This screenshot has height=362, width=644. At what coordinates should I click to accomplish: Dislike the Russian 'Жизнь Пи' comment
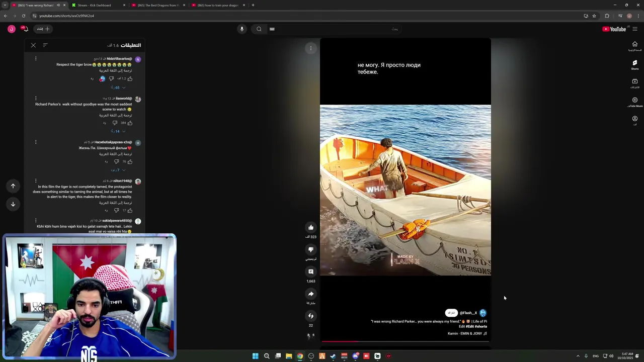(116, 161)
